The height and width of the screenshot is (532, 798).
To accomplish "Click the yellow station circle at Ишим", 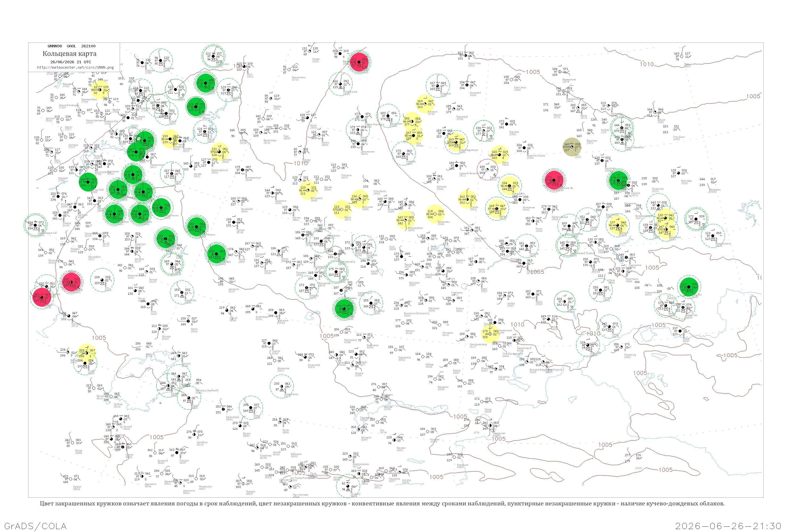I will pos(342,209).
